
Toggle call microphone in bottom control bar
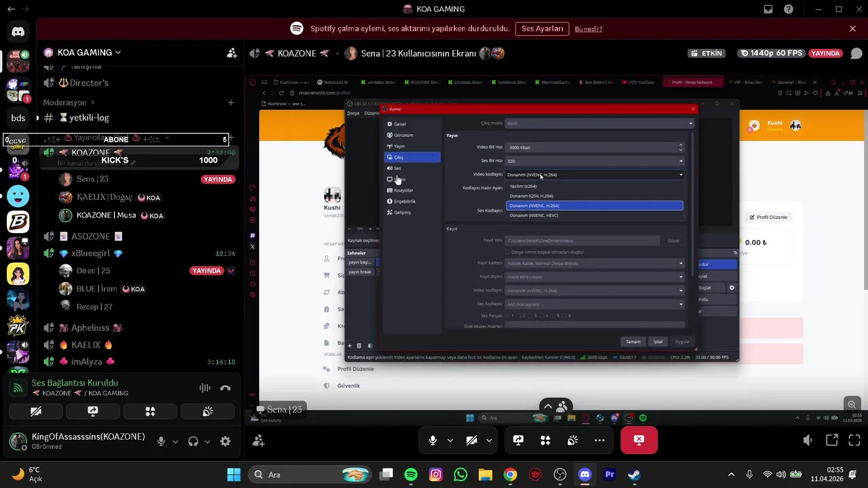pos(433,441)
